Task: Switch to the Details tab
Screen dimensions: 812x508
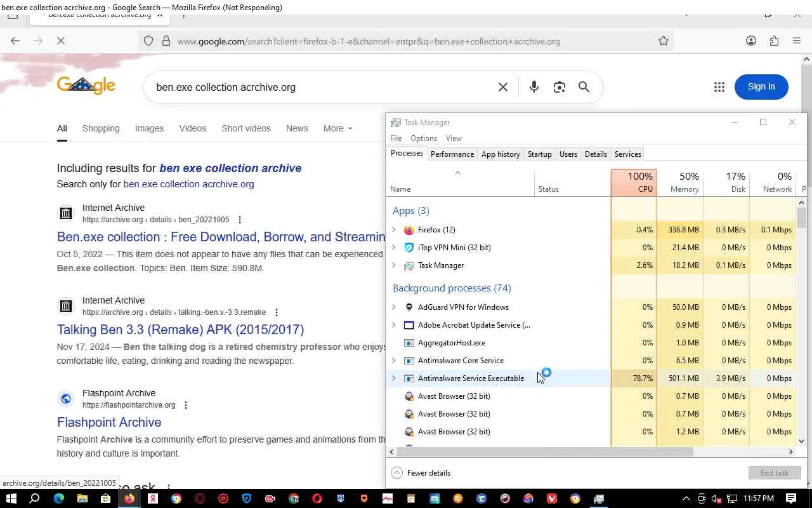Action: [596, 154]
